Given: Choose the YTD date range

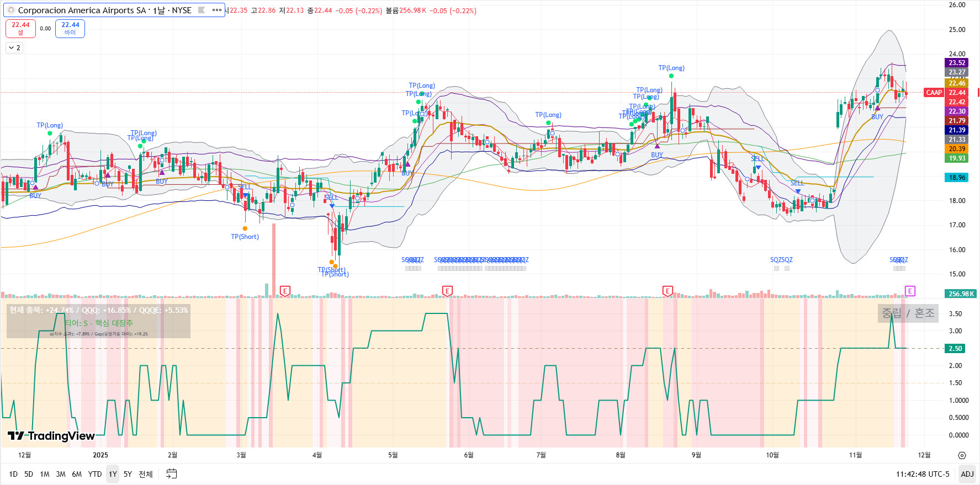Looking at the screenshot, I should click(x=95, y=474).
